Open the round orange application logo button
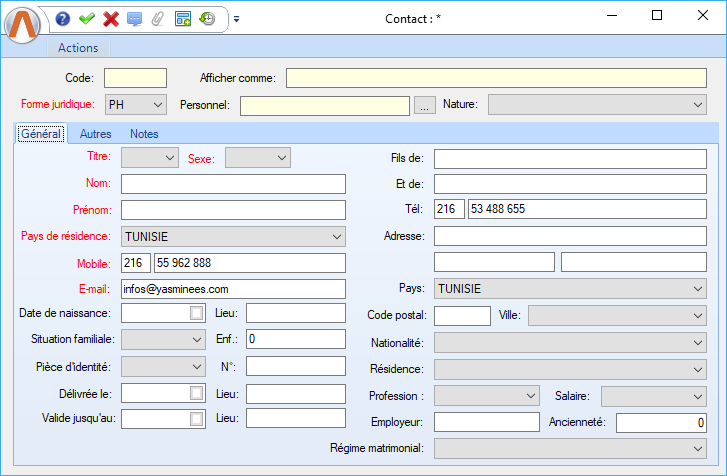This screenshot has width=727, height=476. tap(23, 24)
